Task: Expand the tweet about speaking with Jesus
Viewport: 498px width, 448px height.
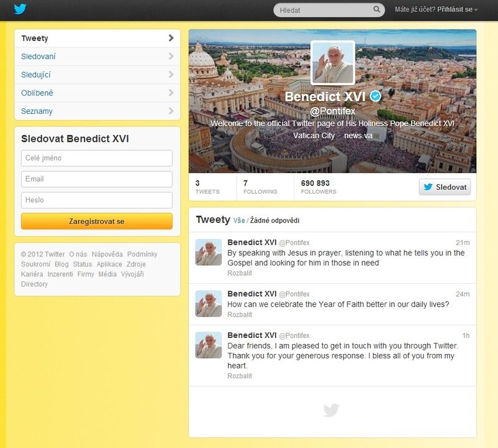Action: pyautogui.click(x=240, y=273)
